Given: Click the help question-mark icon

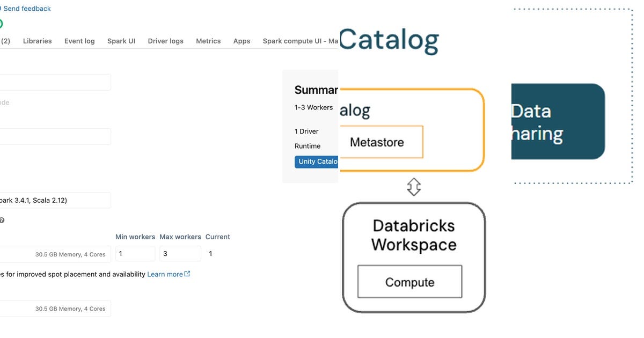Looking at the screenshot, I should (x=2, y=220).
